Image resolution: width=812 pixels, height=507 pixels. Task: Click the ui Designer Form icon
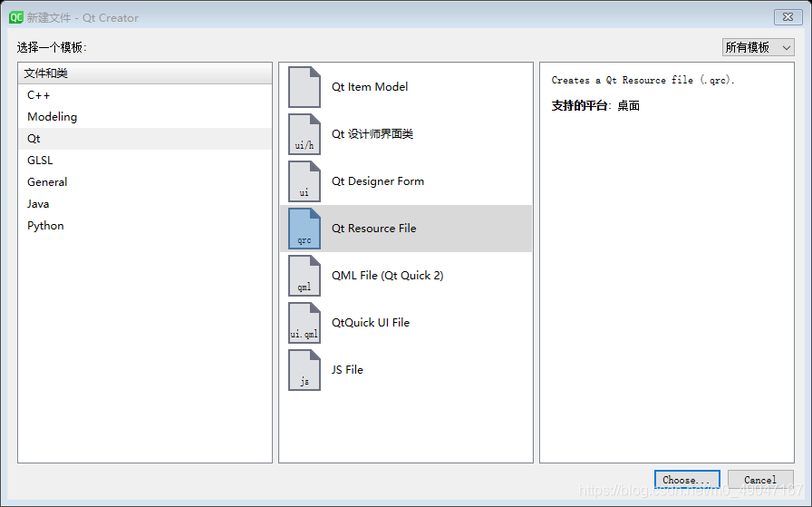[304, 181]
